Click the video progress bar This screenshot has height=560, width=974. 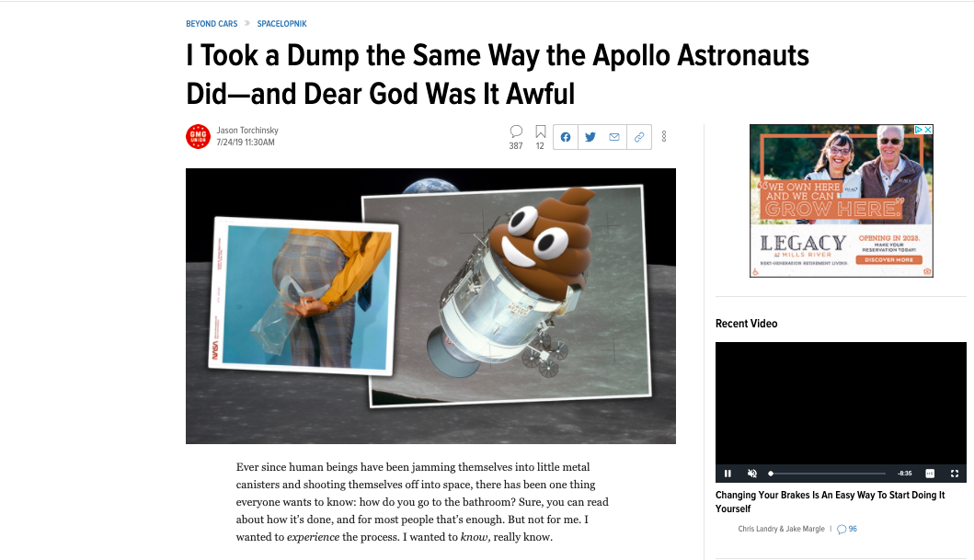click(828, 474)
